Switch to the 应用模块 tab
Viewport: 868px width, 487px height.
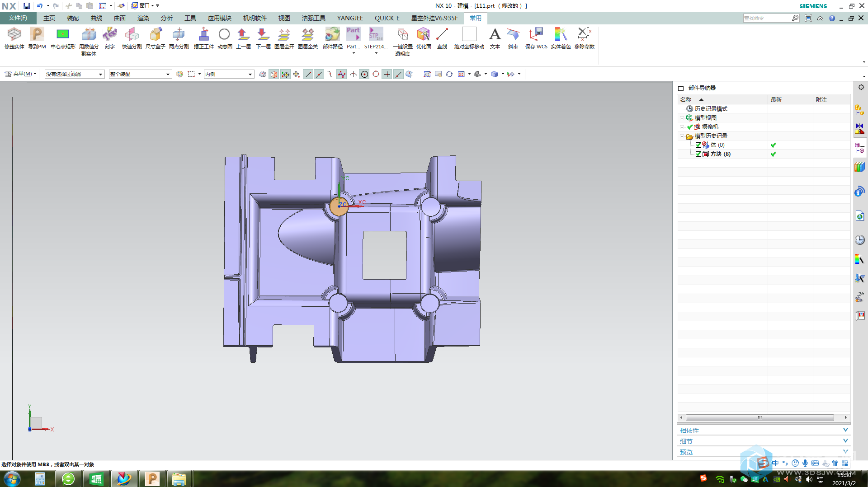220,18
